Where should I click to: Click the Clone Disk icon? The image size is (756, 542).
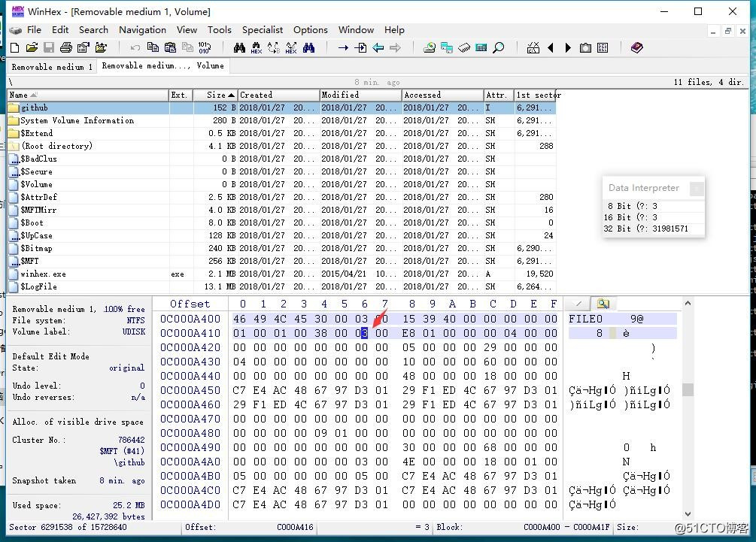click(447, 47)
